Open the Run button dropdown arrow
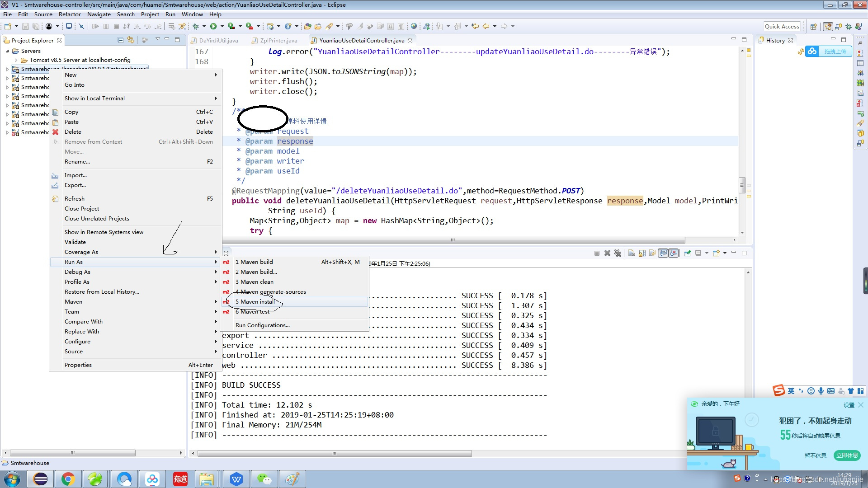 pos(221,26)
